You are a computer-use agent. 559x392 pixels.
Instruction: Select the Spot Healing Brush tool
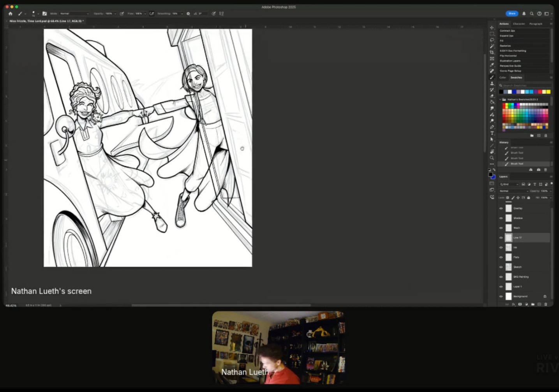click(x=492, y=71)
